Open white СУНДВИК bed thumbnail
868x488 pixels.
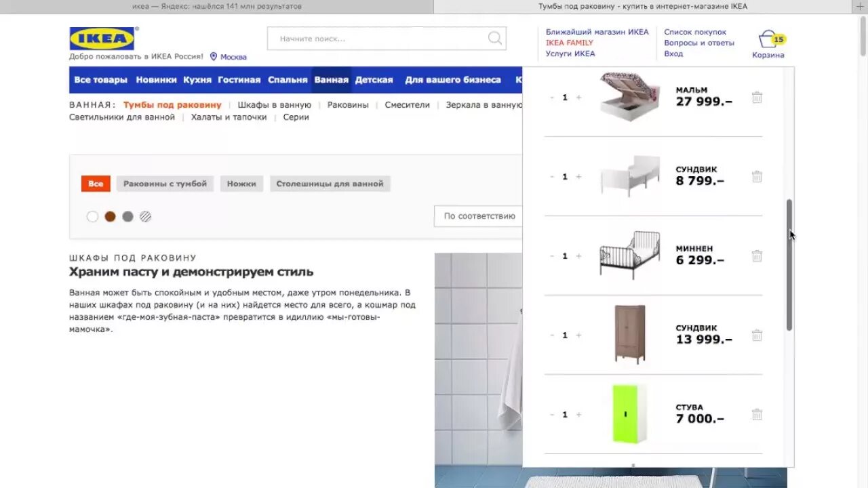tap(630, 176)
